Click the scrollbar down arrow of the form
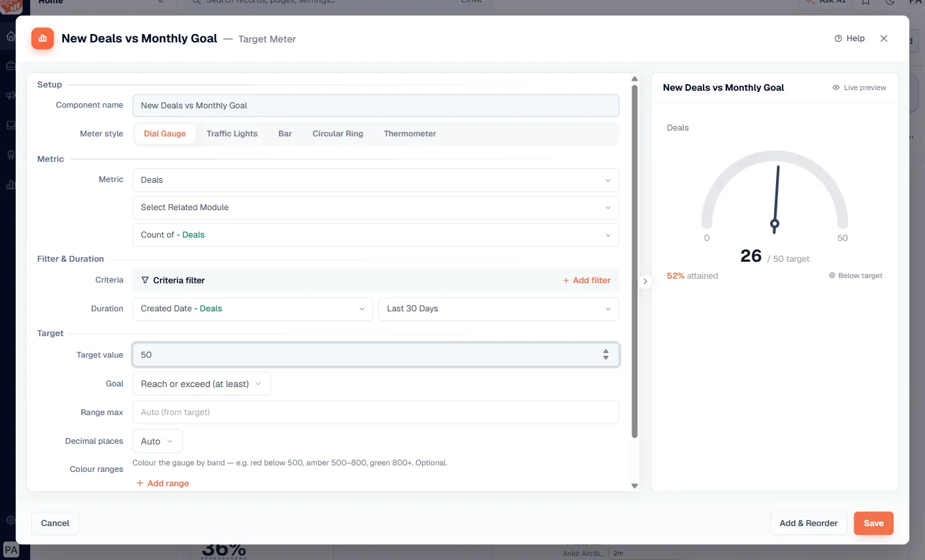The width and height of the screenshot is (925, 560). point(634,486)
